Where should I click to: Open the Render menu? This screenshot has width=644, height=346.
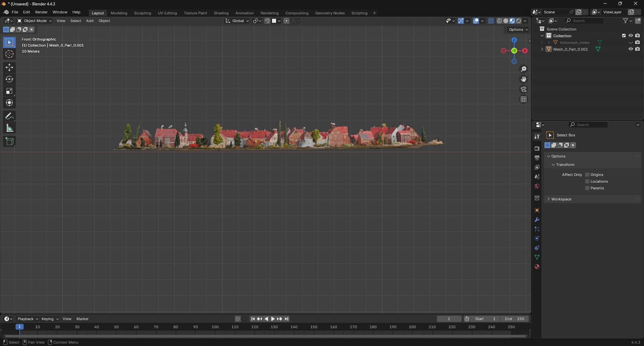tap(41, 12)
